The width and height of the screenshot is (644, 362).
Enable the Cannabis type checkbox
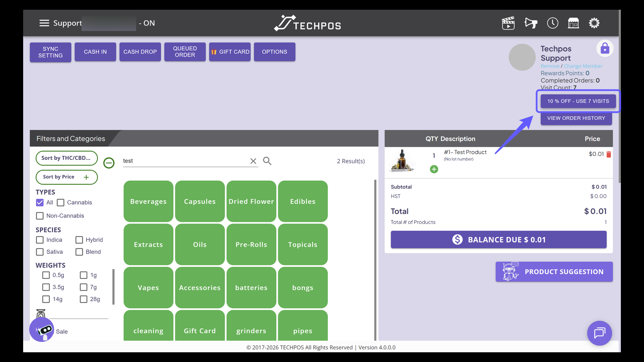(x=61, y=202)
